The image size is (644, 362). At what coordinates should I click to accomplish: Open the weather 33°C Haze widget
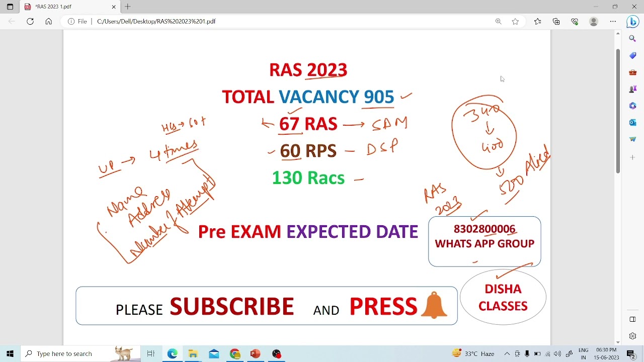pyautogui.click(x=473, y=353)
